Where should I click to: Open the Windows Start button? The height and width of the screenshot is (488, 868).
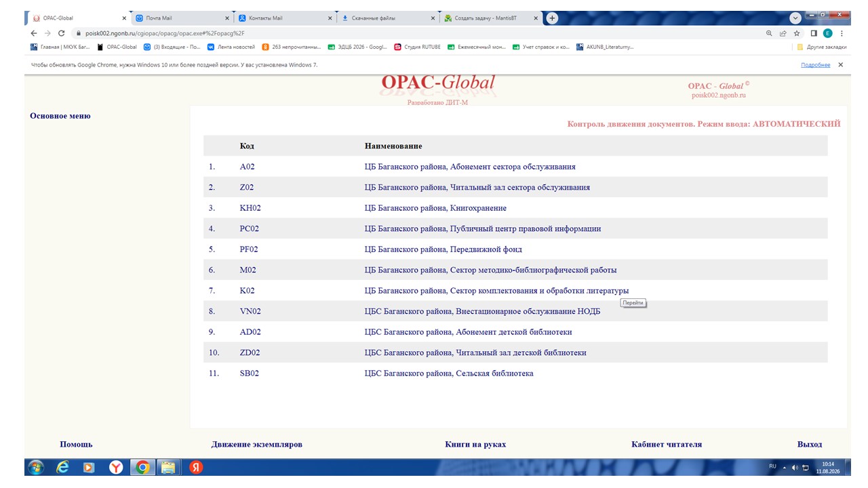click(x=35, y=467)
